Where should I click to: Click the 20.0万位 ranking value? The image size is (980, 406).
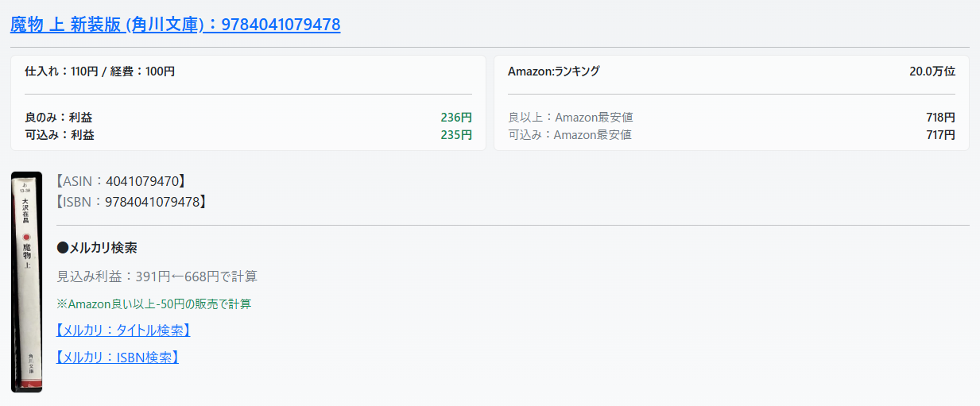(x=932, y=72)
